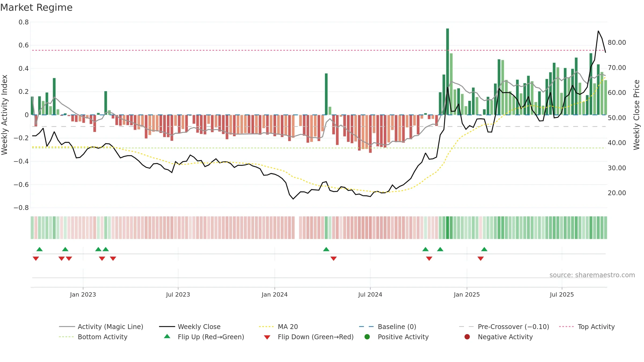Screen dimensions: 644x362
Task: Click the green Bottom Activity dotted line
Action: pyautogui.click(x=319, y=148)
